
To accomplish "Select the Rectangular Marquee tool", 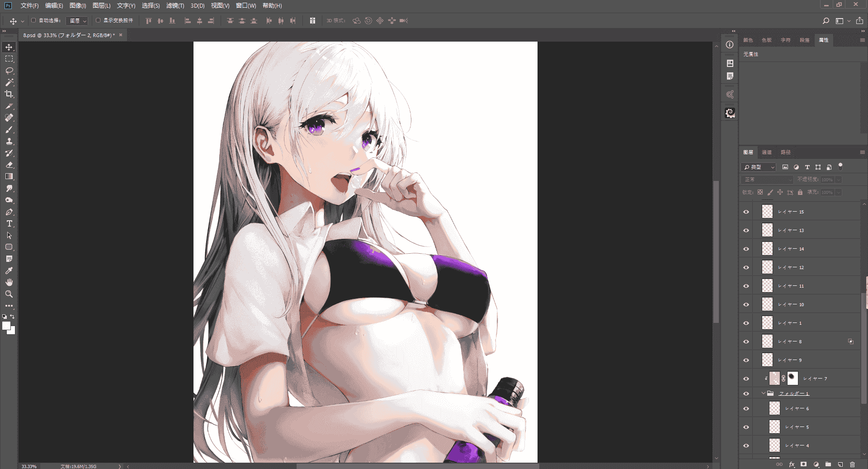I will coord(9,59).
